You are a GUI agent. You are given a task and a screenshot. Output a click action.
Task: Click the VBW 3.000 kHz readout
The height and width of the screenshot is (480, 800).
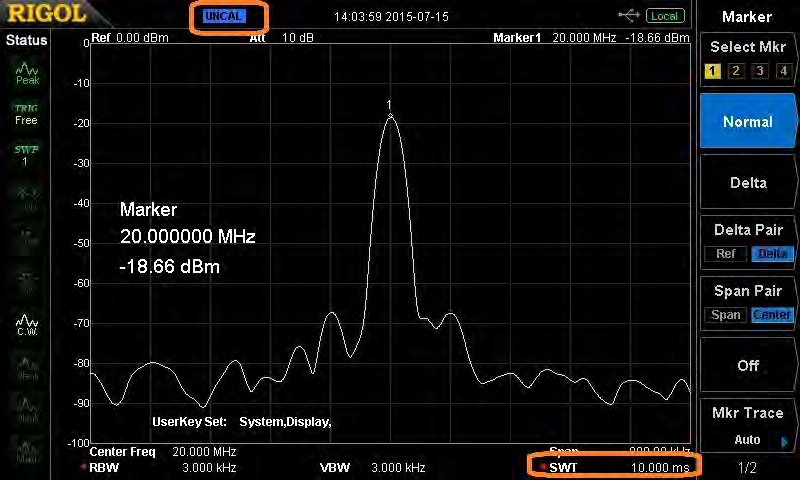pos(372,467)
